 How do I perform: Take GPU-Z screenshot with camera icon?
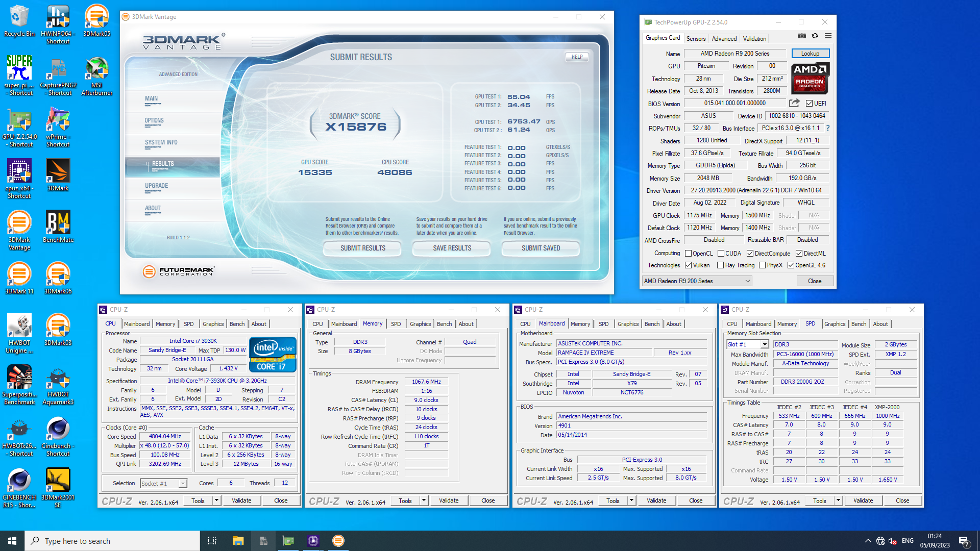click(x=802, y=36)
